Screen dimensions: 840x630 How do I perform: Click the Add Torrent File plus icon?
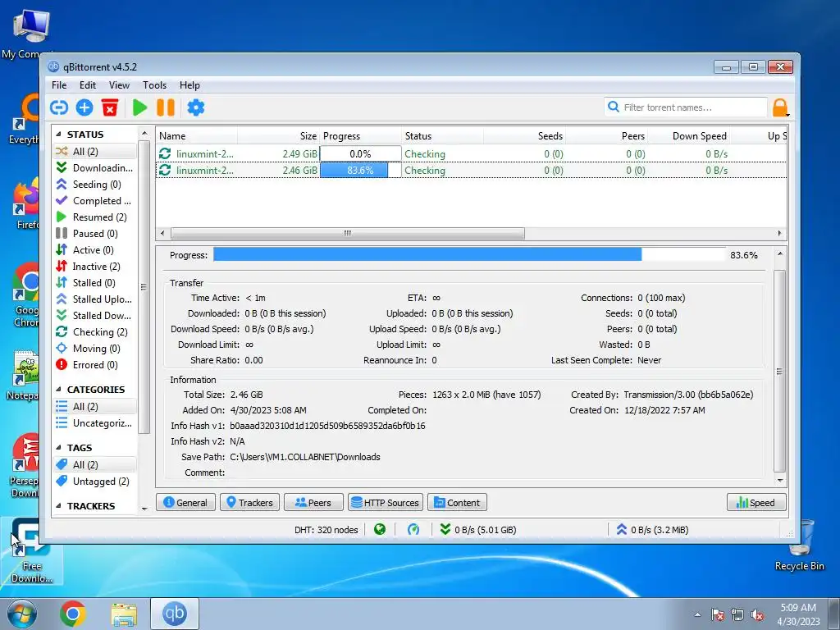tap(84, 107)
